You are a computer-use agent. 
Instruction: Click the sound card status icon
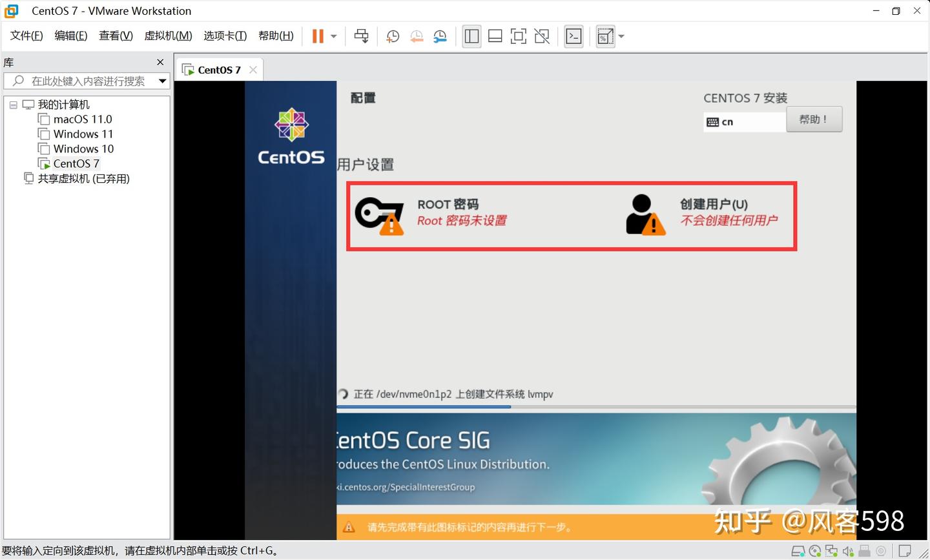[848, 551]
